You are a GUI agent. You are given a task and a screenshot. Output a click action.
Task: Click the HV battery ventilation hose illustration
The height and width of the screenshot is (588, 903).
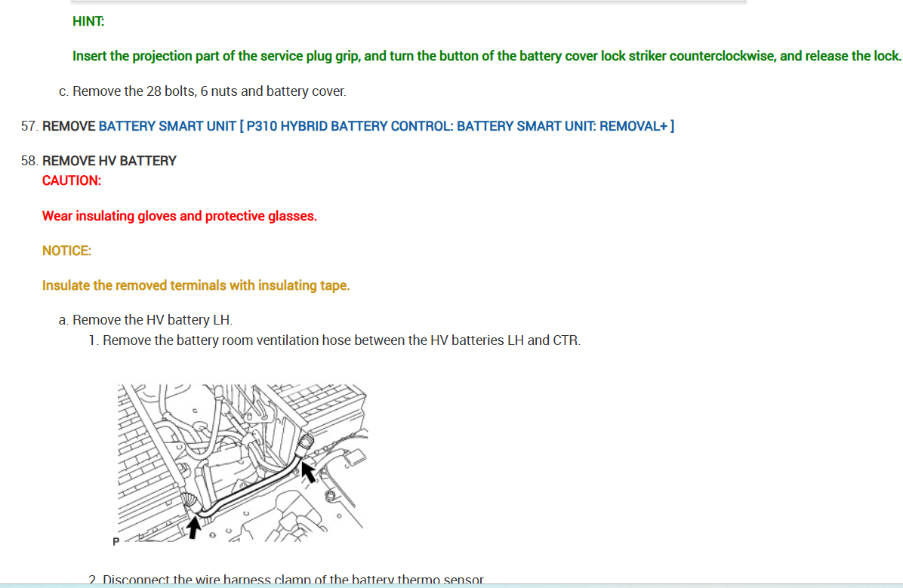coord(239,464)
